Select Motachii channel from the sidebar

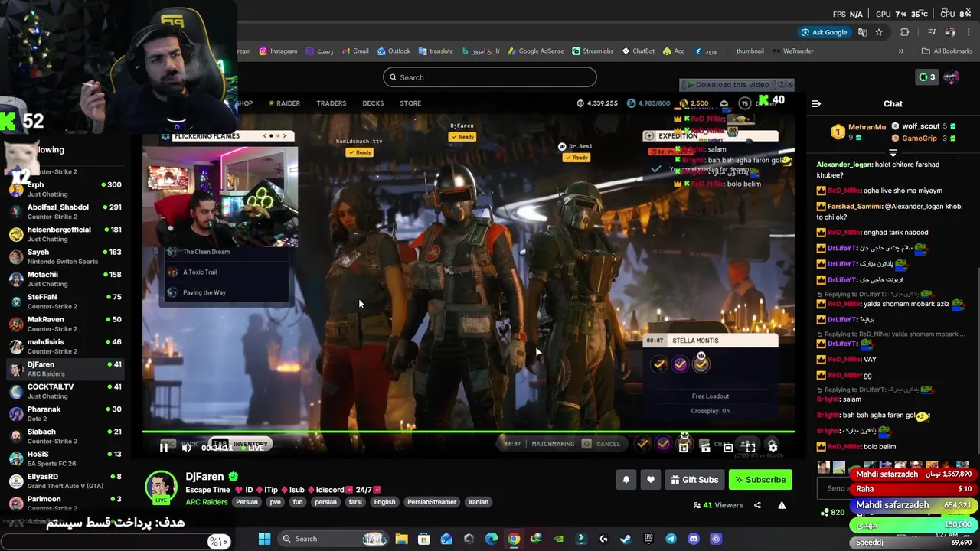64,279
